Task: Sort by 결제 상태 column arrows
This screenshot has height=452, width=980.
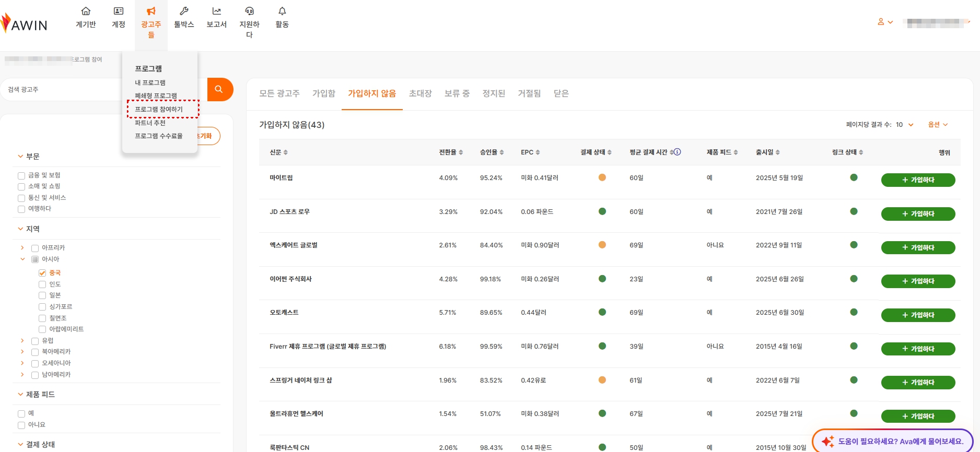Action: tap(610, 152)
